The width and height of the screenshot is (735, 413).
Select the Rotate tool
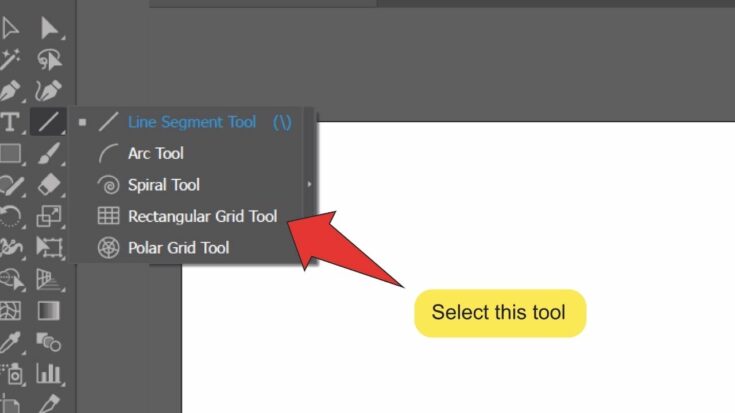click(x=10, y=216)
